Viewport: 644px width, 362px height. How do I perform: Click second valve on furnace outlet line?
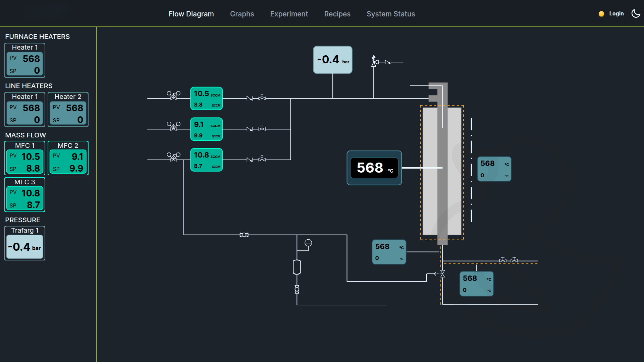tap(514, 260)
